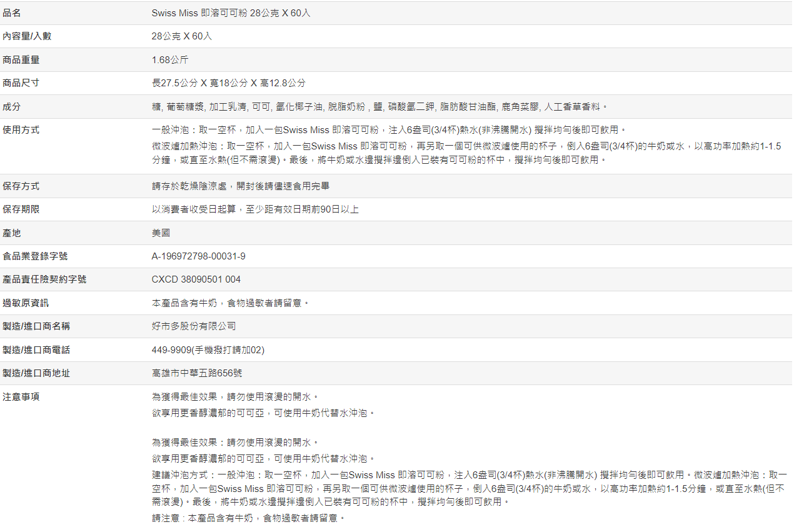Click the 美國 origin value
Viewport: 794px width, 532px height.
pyautogui.click(x=161, y=233)
